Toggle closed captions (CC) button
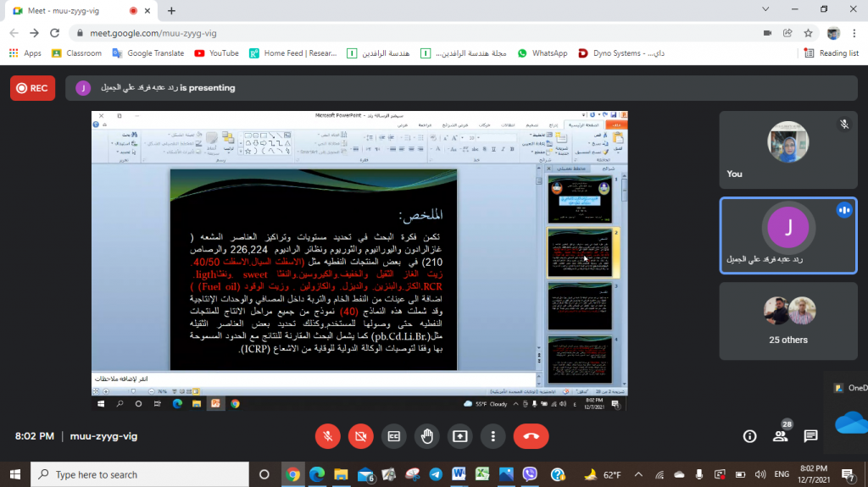The width and height of the screenshot is (868, 487). (393, 436)
